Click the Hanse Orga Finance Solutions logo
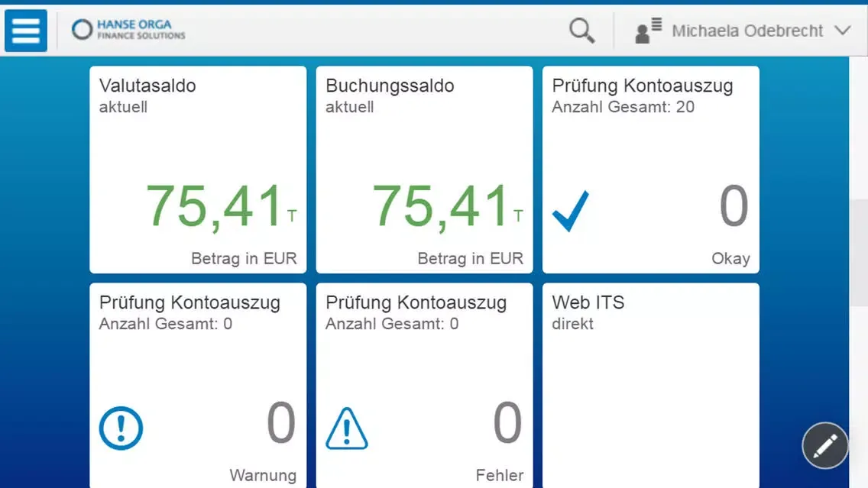The image size is (868, 488). (128, 30)
